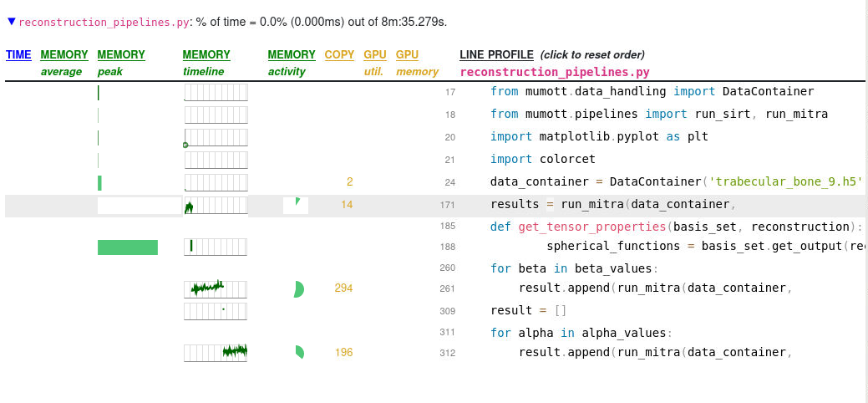Select line number 312
This screenshot has width=868, height=403.
pyautogui.click(x=448, y=353)
